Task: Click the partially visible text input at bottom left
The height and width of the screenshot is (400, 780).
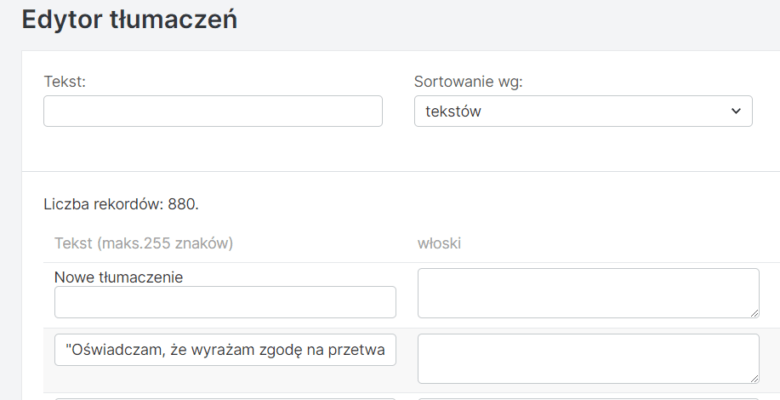Action: click(x=225, y=397)
